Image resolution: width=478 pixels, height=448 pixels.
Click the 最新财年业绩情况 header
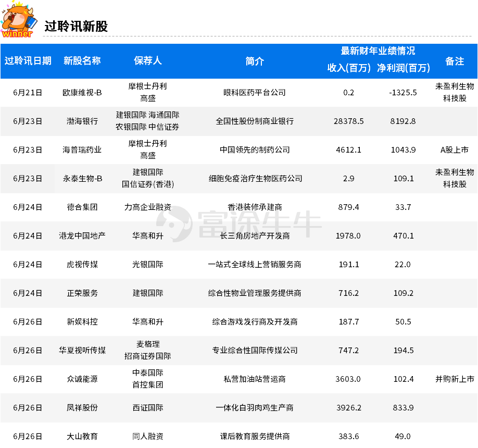[x=378, y=51]
